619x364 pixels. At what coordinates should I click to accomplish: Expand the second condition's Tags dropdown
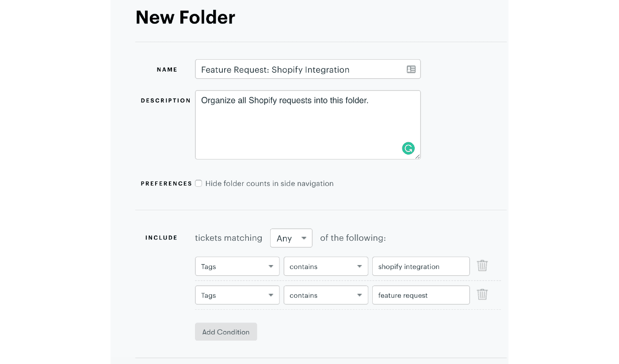click(x=237, y=295)
